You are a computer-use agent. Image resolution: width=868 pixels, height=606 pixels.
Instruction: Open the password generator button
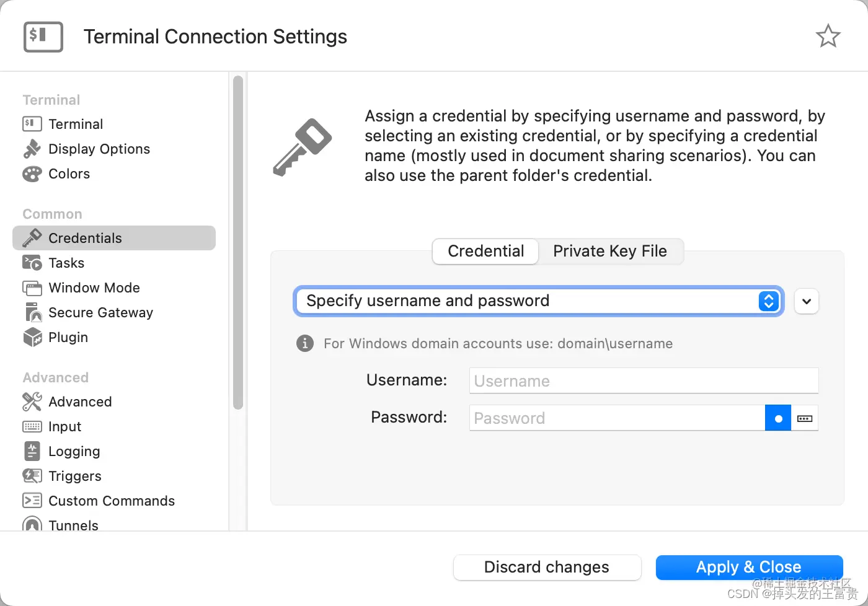click(x=805, y=418)
